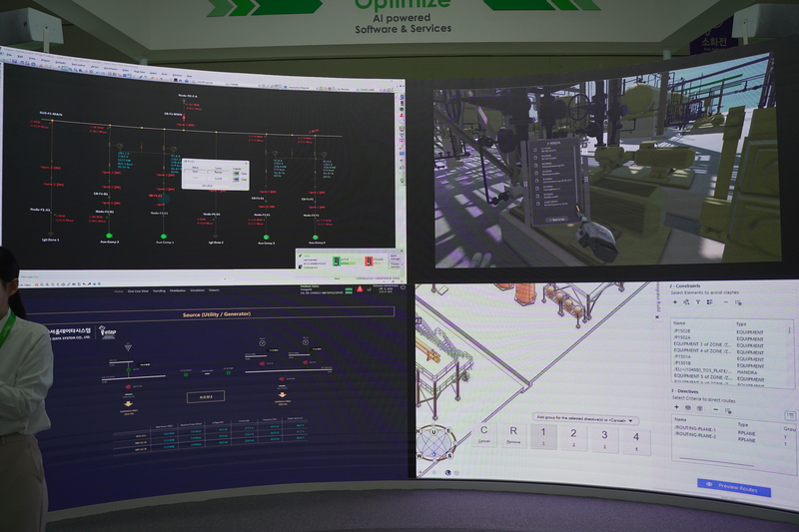Remove a constraint with the minus icon
Image resolution: width=799 pixels, height=532 pixels.
(x=726, y=301)
